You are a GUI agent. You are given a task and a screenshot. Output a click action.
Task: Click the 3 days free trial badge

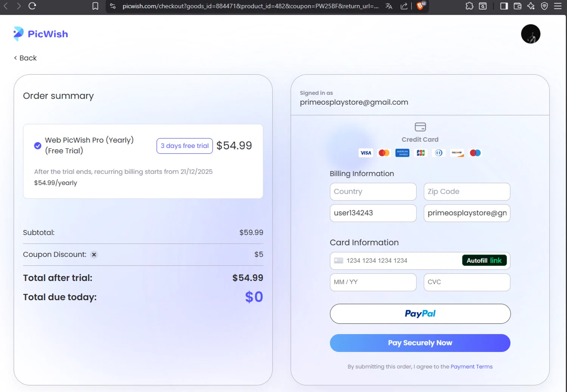[x=184, y=146]
